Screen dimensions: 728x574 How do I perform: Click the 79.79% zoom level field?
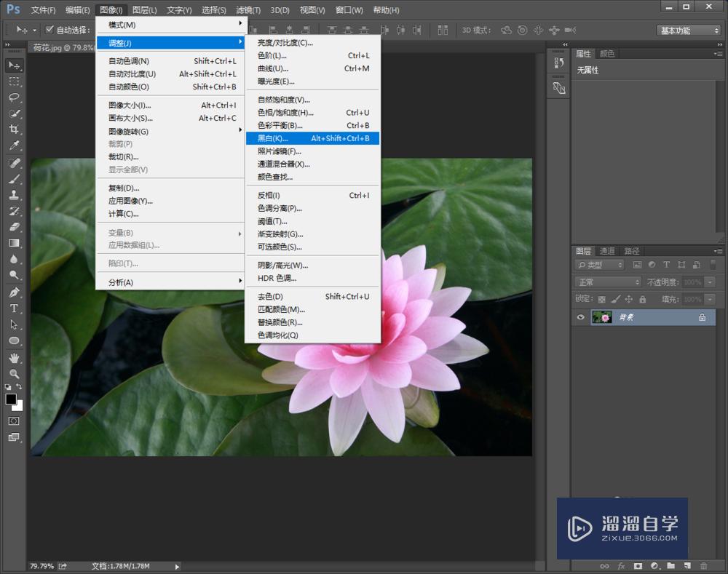click(41, 565)
